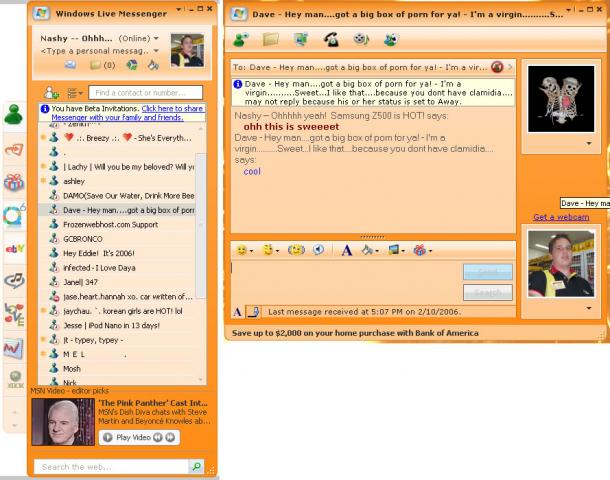Open the eBay tab in sidebar
Screen dimensions: 610x480
[14, 248]
